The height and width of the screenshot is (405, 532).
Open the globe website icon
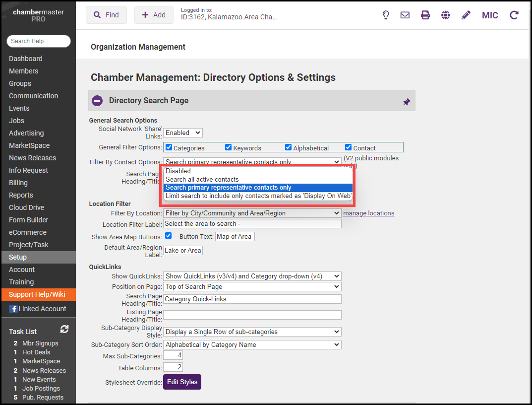(446, 15)
